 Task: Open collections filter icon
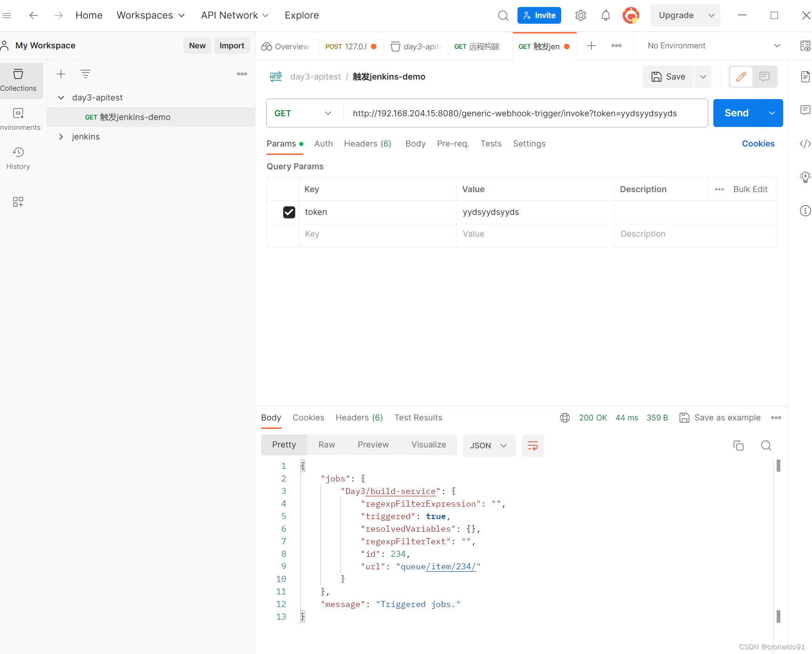coord(86,74)
